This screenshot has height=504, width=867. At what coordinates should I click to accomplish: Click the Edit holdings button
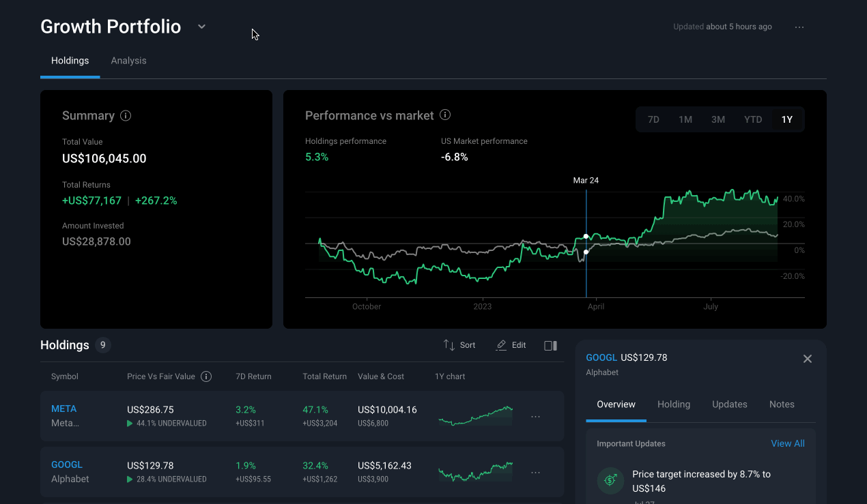pos(511,345)
